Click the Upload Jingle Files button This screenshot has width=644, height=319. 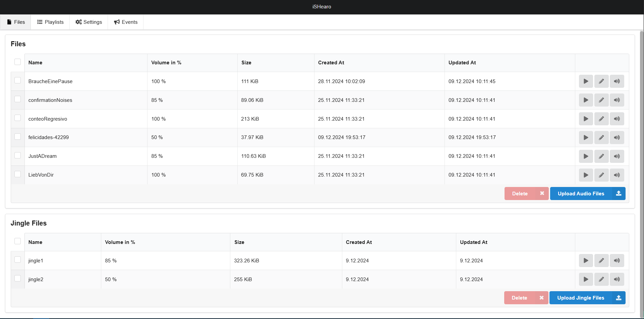(x=587, y=298)
